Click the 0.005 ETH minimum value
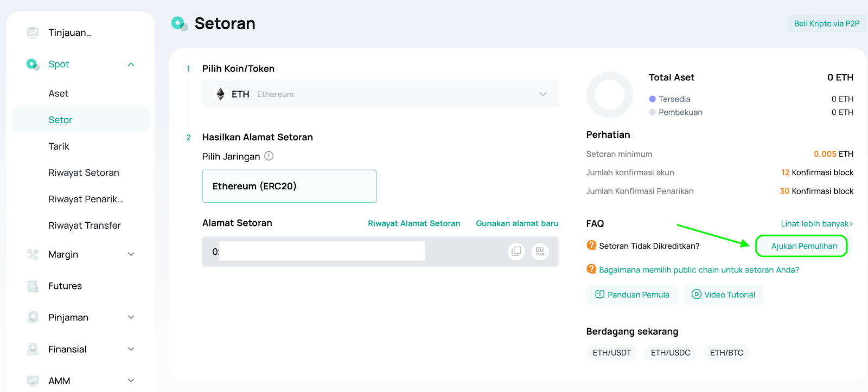 [x=833, y=154]
